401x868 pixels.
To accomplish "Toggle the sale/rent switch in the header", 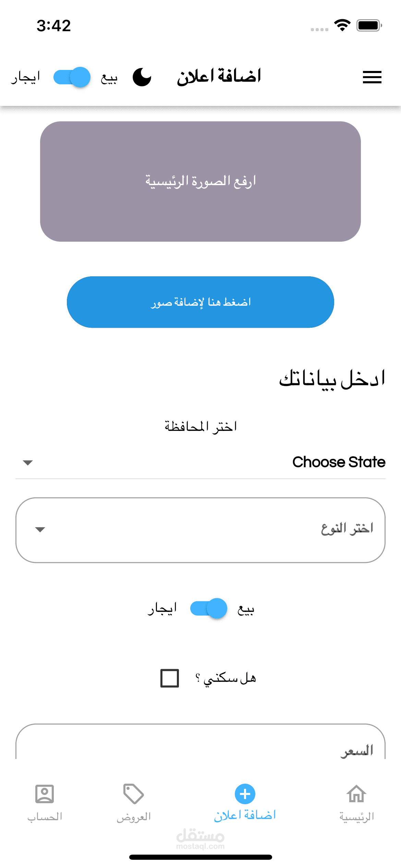I will (72, 77).
